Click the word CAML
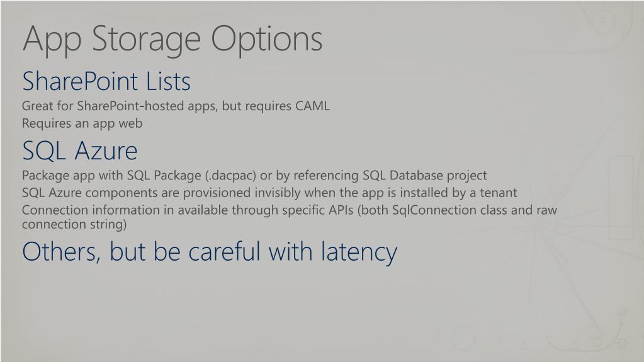 312,106
